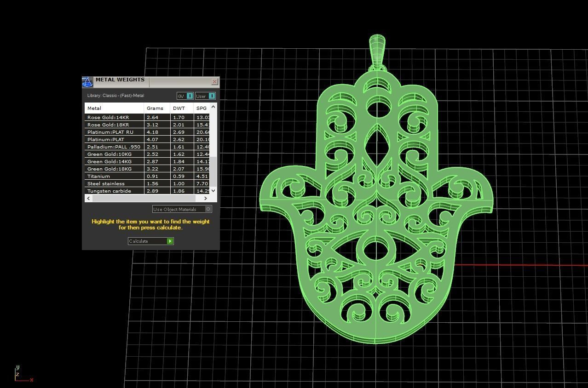
Task: Select the Green Gold:18KG row
Action: coord(147,169)
